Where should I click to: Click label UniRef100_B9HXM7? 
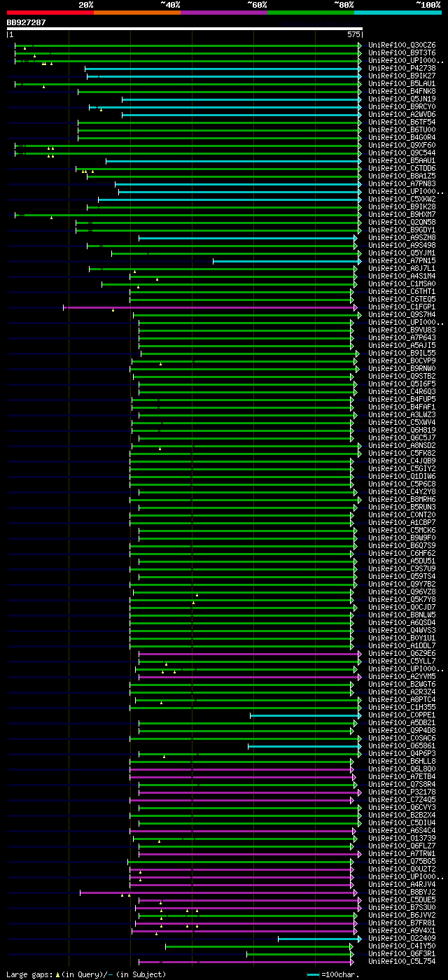pos(402,215)
